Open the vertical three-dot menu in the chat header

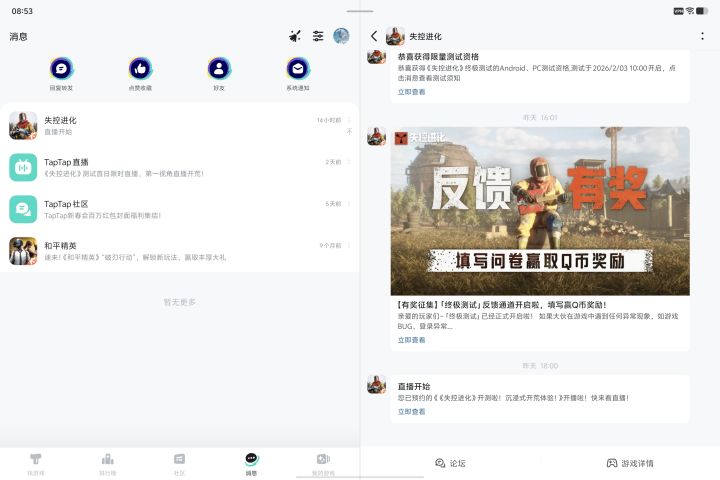click(x=703, y=36)
